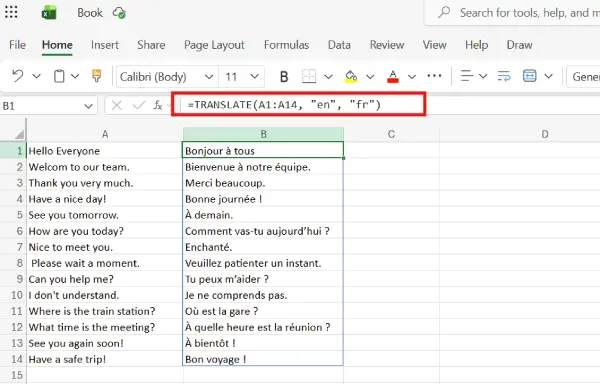Screen dimensions: 600x384
Task: Open the number format General box
Action: (x=583, y=77)
